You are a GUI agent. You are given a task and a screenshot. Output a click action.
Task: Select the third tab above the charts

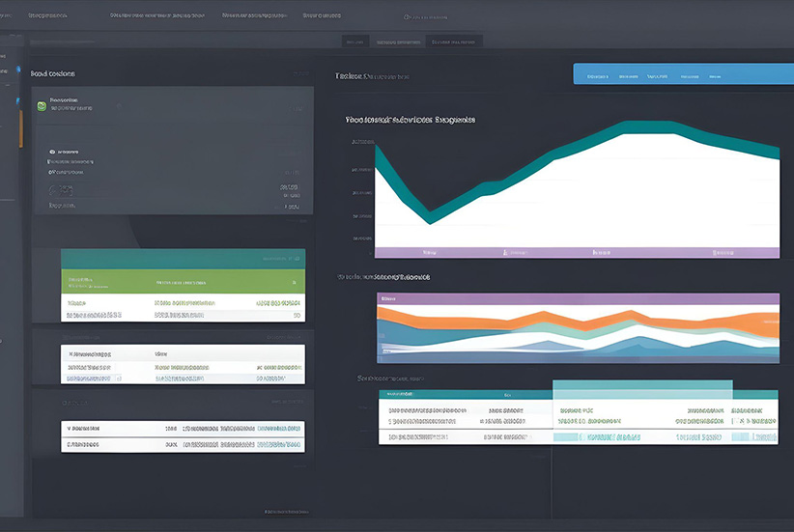[x=454, y=42]
